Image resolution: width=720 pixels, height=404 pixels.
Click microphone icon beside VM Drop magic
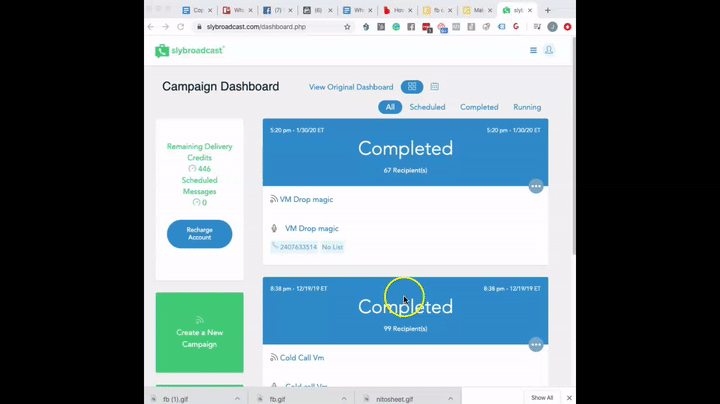tap(274, 229)
